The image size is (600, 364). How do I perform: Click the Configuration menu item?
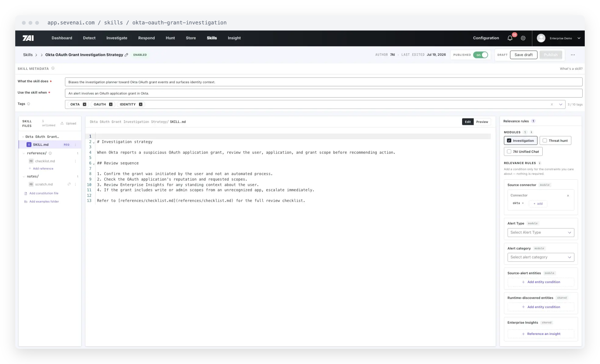[x=486, y=38]
